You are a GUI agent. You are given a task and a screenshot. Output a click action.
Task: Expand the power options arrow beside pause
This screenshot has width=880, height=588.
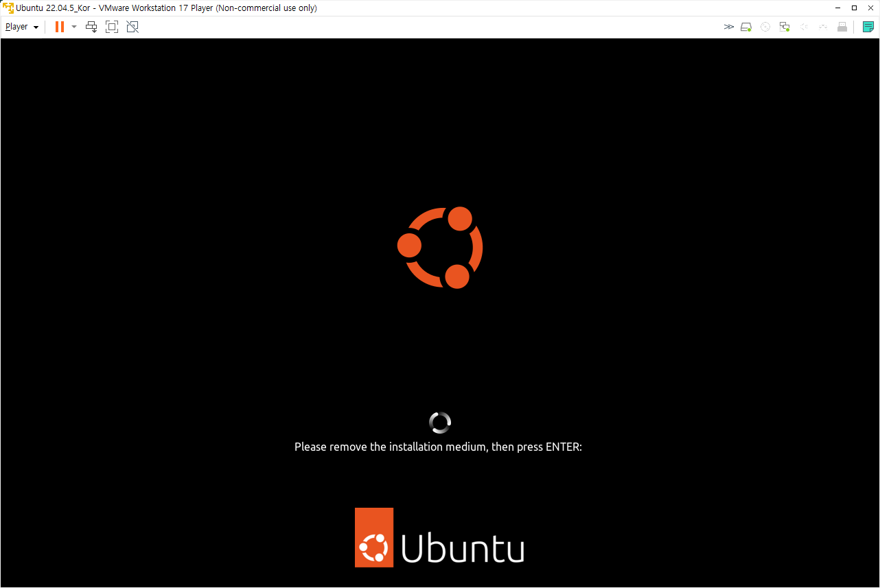[74, 27]
